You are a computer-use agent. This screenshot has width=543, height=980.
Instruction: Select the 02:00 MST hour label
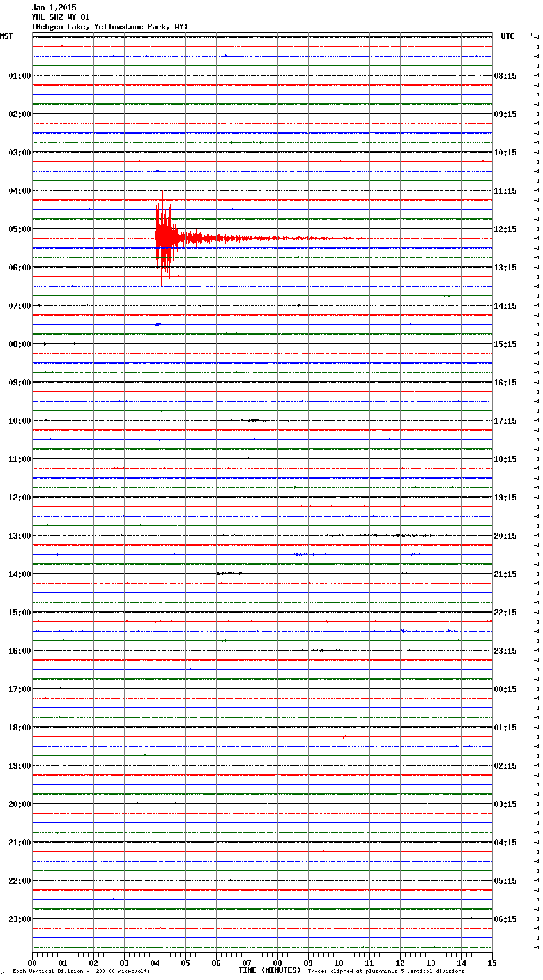20,114
